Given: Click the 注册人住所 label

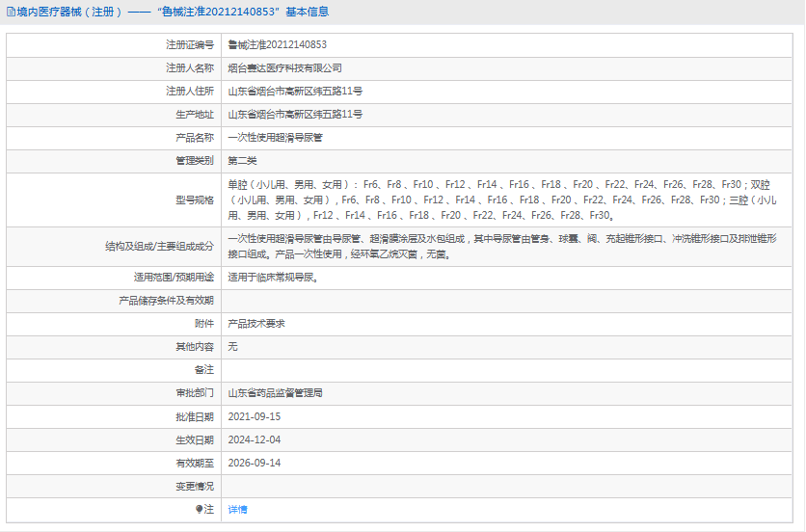Looking at the screenshot, I should (190, 91).
